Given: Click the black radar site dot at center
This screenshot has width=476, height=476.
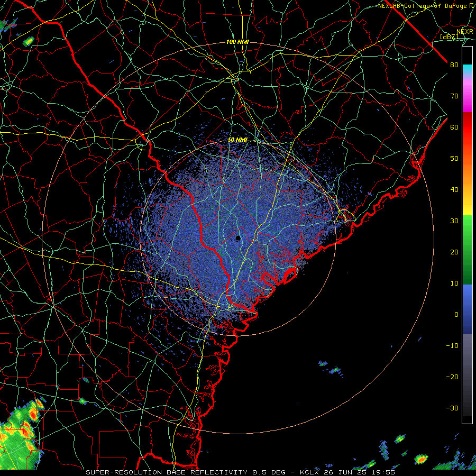Looking at the screenshot, I should pyautogui.click(x=238, y=239).
